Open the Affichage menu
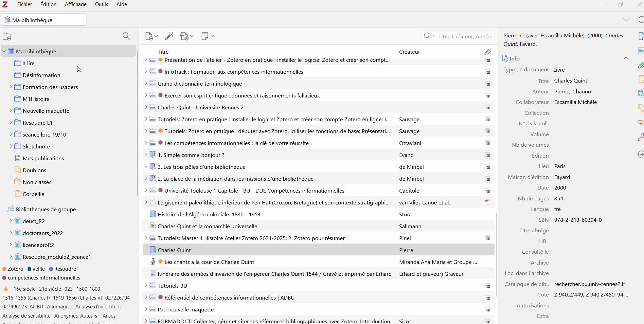 click(75, 4)
